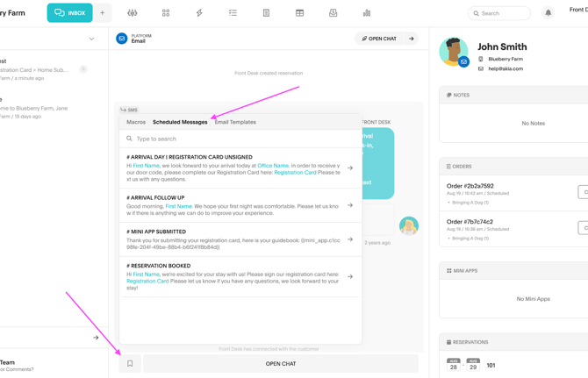Open the checklist tasks icon in toolbar
Viewport: 588px width, 378px height.
click(233, 13)
